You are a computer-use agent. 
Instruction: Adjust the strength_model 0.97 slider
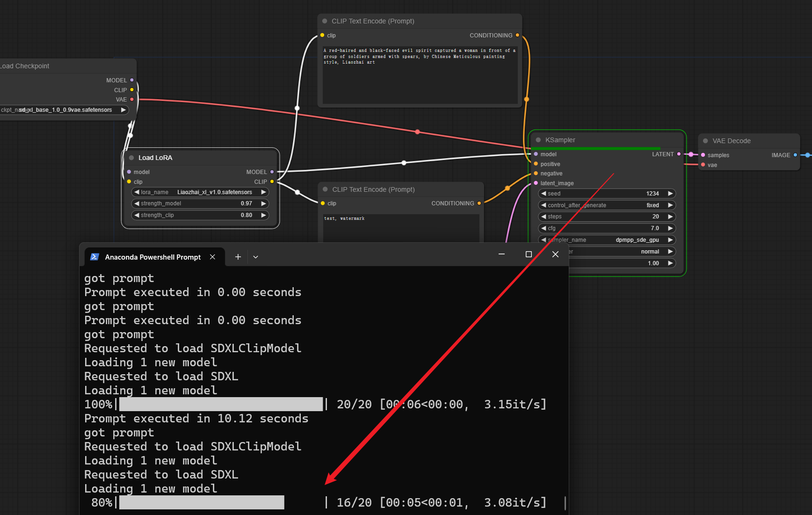coord(200,203)
